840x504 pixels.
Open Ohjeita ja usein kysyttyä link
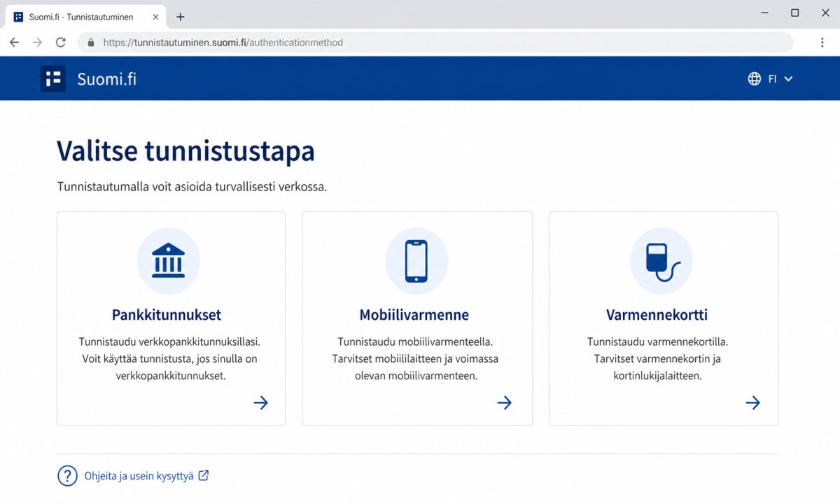point(139,476)
